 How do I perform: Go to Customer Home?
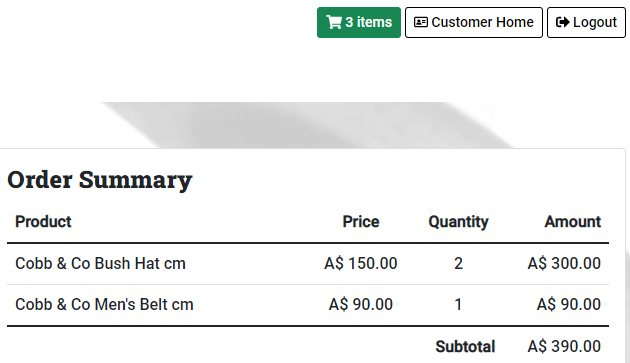pos(474,23)
